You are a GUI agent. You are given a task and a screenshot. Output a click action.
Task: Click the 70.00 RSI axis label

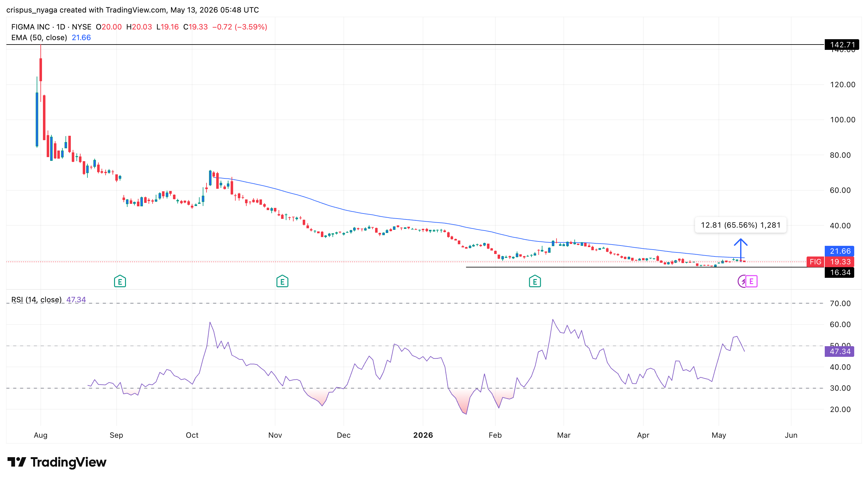[840, 303]
